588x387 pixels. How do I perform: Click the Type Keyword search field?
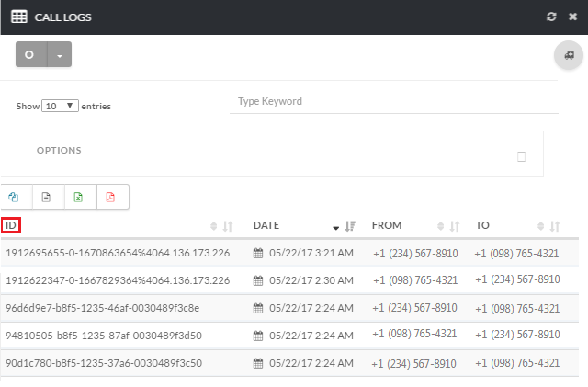(x=392, y=101)
